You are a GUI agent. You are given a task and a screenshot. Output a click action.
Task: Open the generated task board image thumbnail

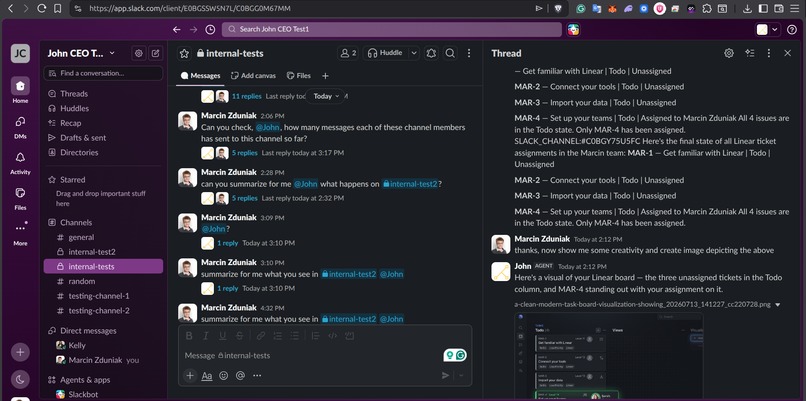click(x=609, y=356)
